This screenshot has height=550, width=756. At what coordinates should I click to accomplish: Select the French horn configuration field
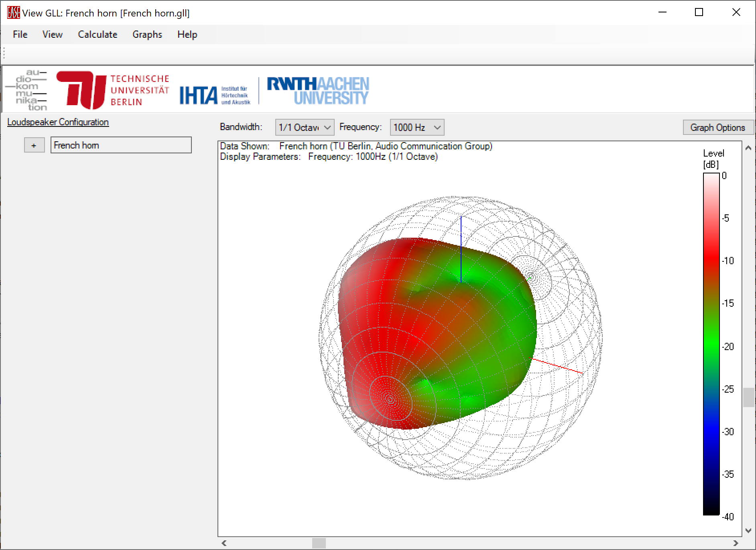tap(121, 145)
